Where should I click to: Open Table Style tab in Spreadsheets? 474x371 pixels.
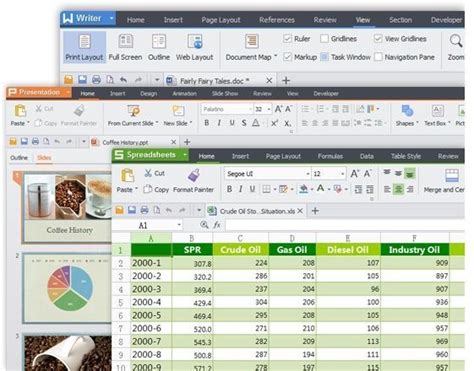(406, 156)
